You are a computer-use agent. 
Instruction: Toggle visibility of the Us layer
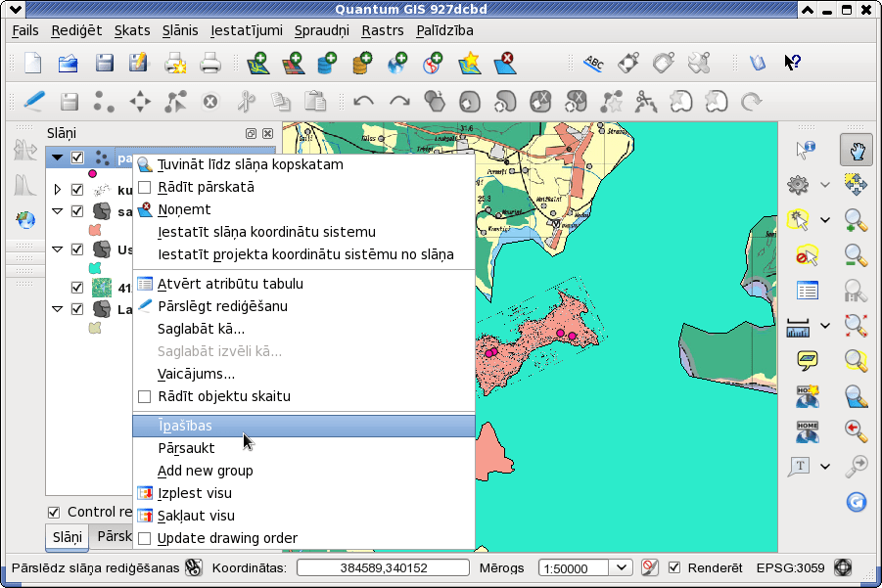(x=77, y=249)
